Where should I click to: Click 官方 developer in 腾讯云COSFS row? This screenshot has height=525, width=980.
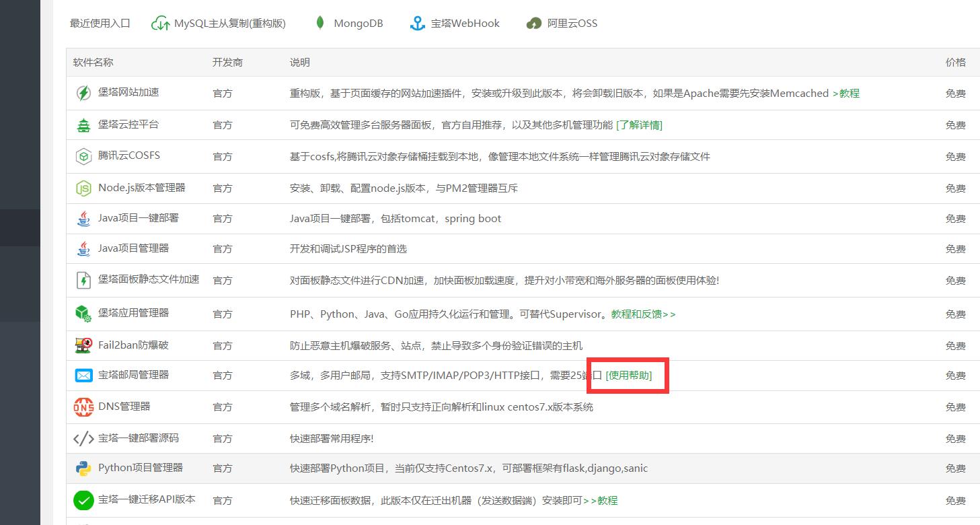(223, 157)
